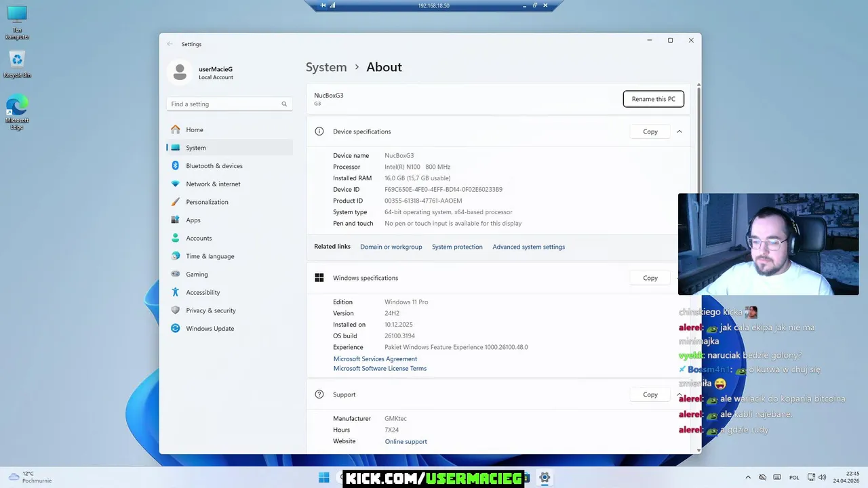
Task: Click Rename this PC button
Action: click(x=654, y=99)
